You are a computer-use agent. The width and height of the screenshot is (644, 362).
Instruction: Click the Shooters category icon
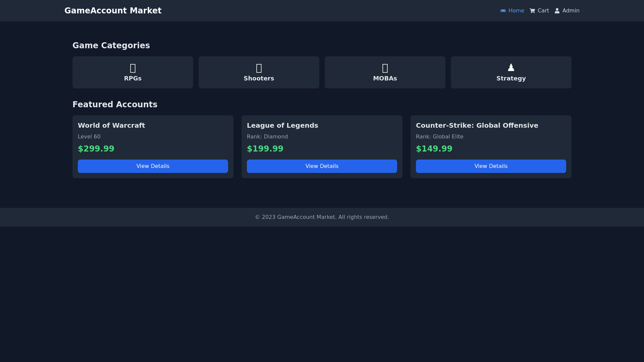[x=259, y=68]
